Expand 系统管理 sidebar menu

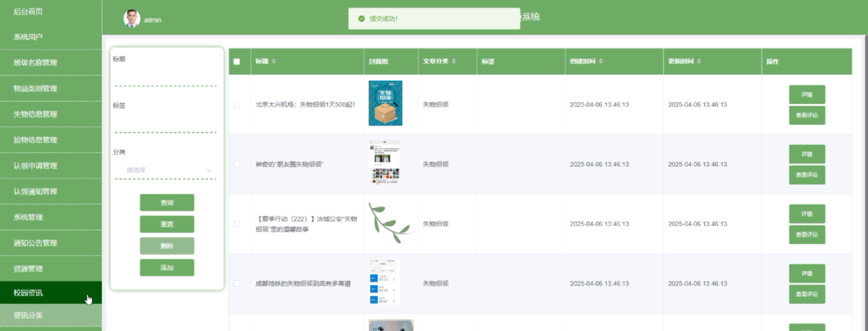coord(28,217)
